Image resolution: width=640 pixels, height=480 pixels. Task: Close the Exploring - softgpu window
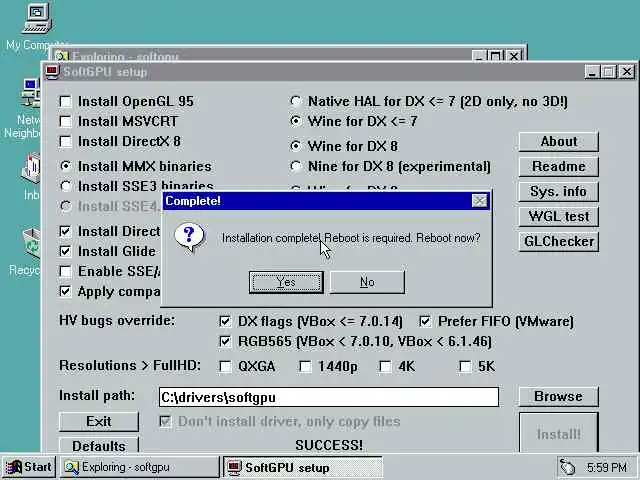point(514,56)
